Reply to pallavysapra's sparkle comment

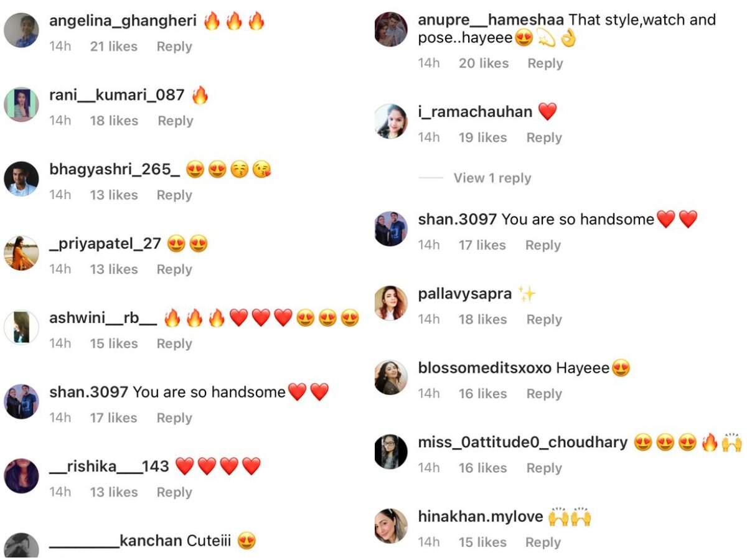click(x=544, y=319)
